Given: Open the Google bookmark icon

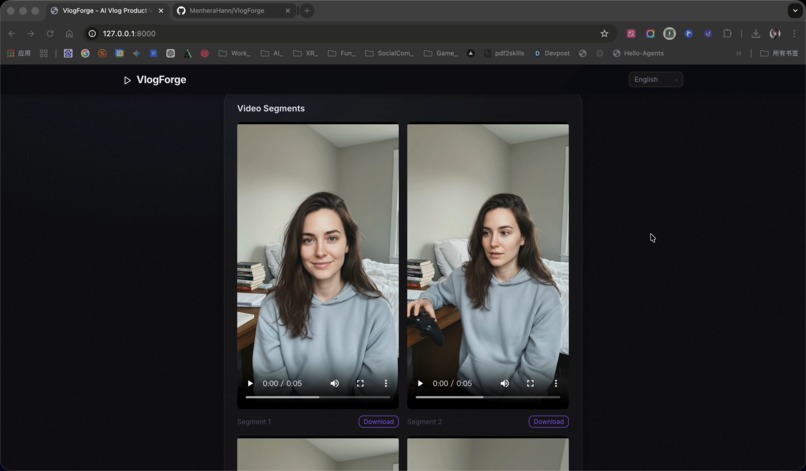Looking at the screenshot, I should click(x=85, y=53).
